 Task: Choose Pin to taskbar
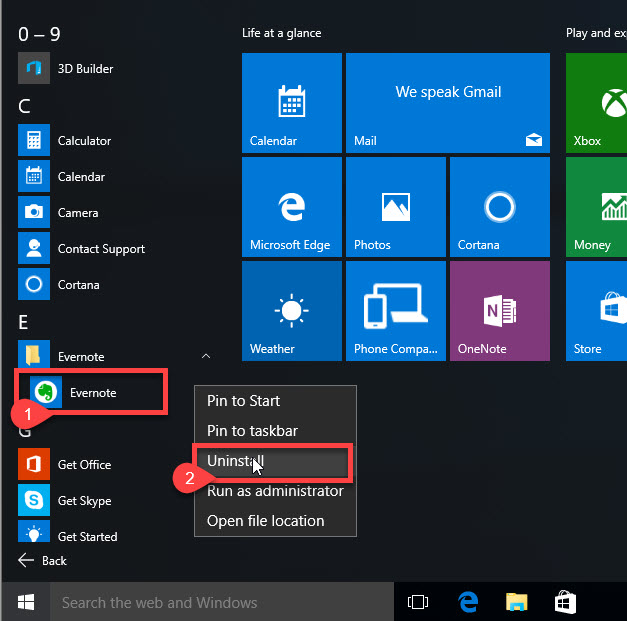click(276, 431)
